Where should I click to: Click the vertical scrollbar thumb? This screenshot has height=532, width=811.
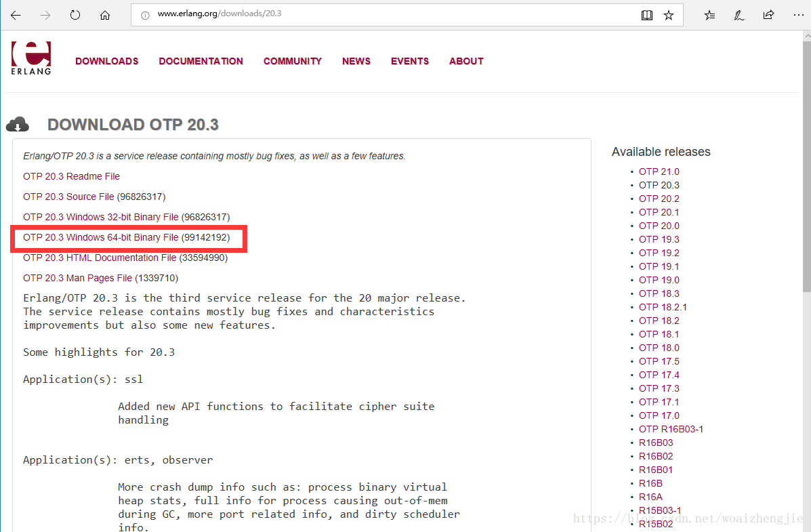[x=807, y=165]
